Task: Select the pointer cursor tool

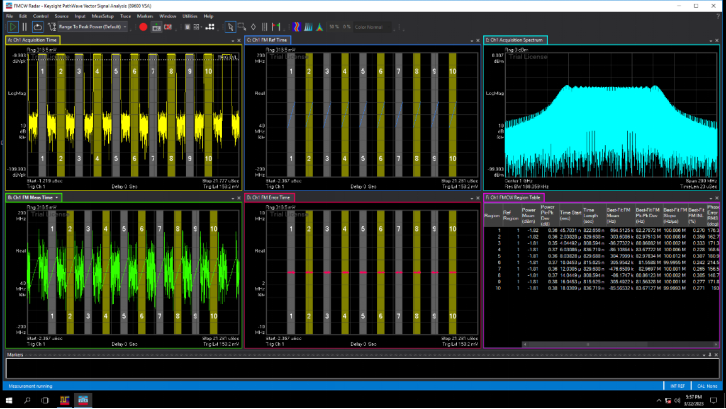Action: coord(229,27)
